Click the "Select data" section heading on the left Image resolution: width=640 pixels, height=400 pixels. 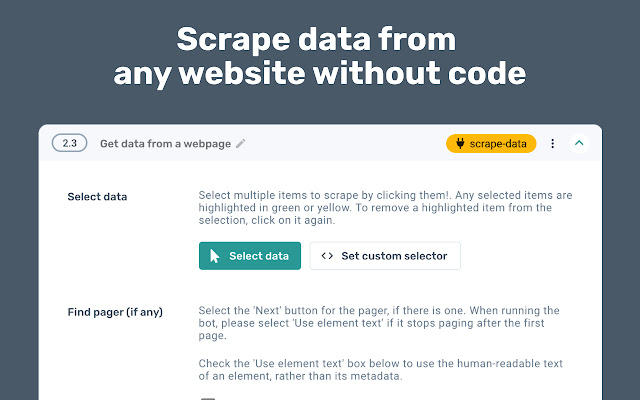pyautogui.click(x=97, y=196)
